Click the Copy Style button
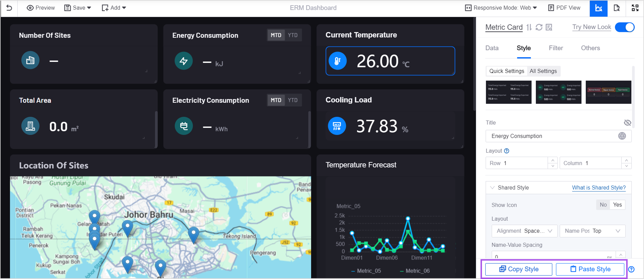The height and width of the screenshot is (279, 644). (519, 269)
